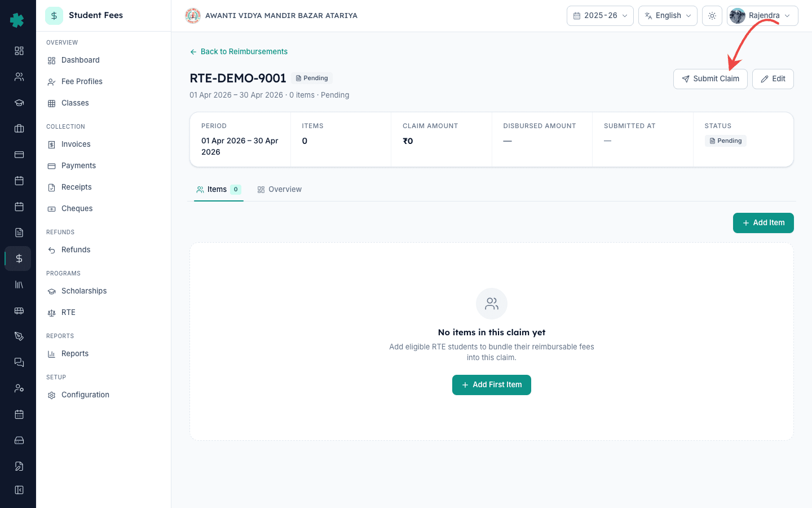
Task: Open the briefcase icon in the rail
Action: coord(19,129)
